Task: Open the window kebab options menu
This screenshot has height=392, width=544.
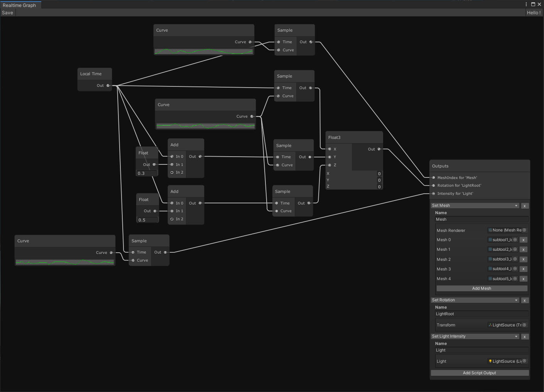Action: 526,4
